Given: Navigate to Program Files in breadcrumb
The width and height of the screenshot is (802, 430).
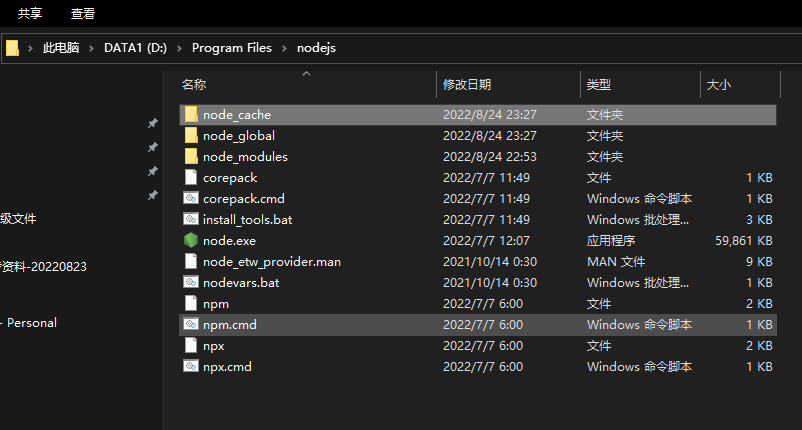Looking at the screenshot, I should click(232, 48).
